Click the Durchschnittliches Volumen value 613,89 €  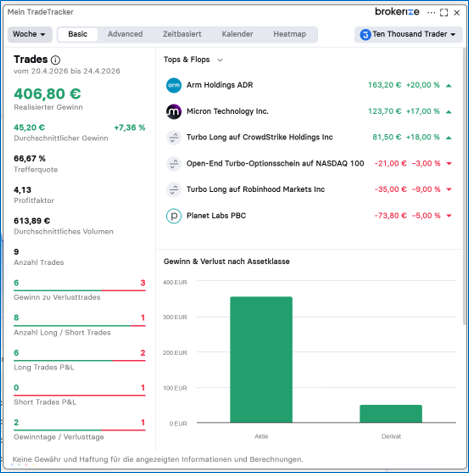tap(32, 221)
